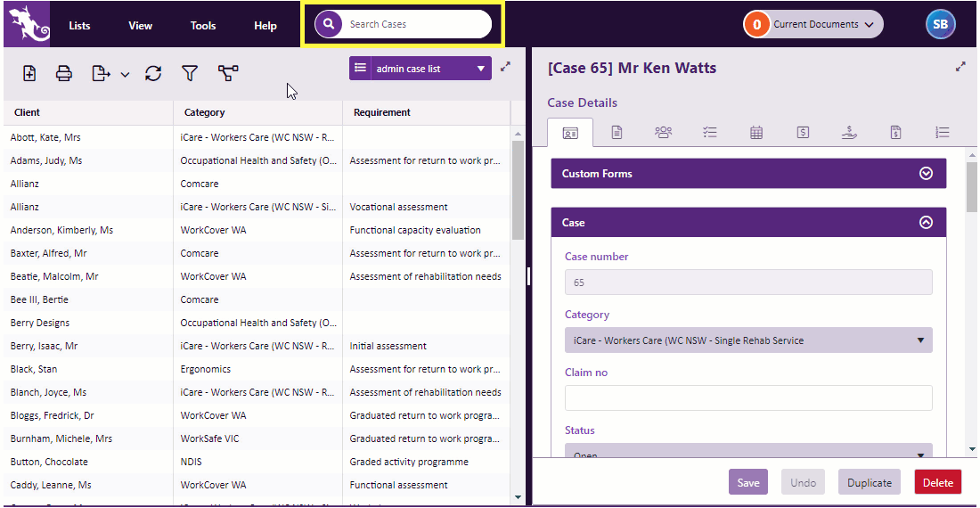Click the red Delete button

(937, 482)
